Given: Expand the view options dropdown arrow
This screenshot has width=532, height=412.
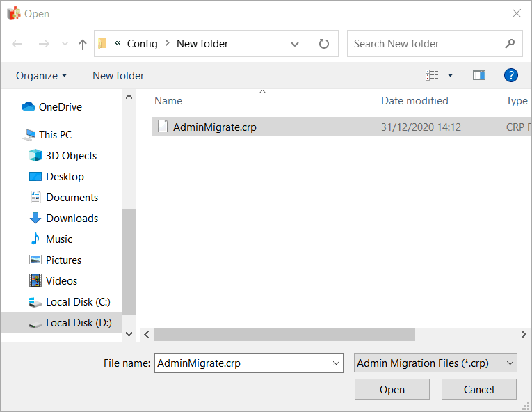Looking at the screenshot, I should coord(450,75).
